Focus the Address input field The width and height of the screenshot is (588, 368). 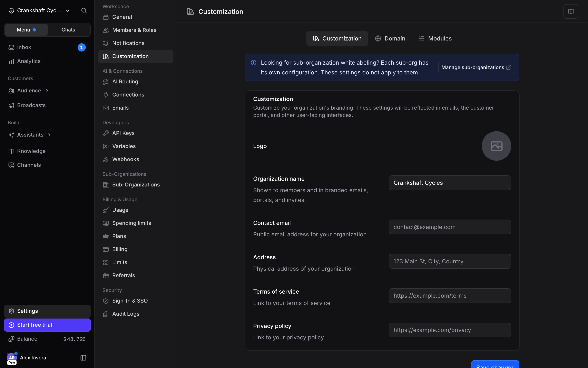tap(450, 261)
